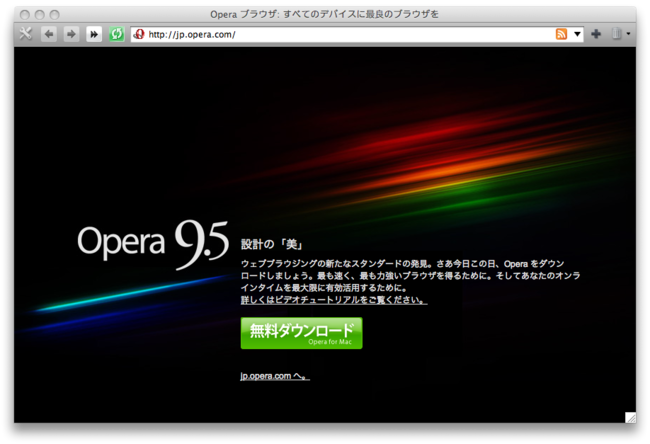Go forward with the right arrow button
This screenshot has width=650, height=444.
(x=71, y=34)
